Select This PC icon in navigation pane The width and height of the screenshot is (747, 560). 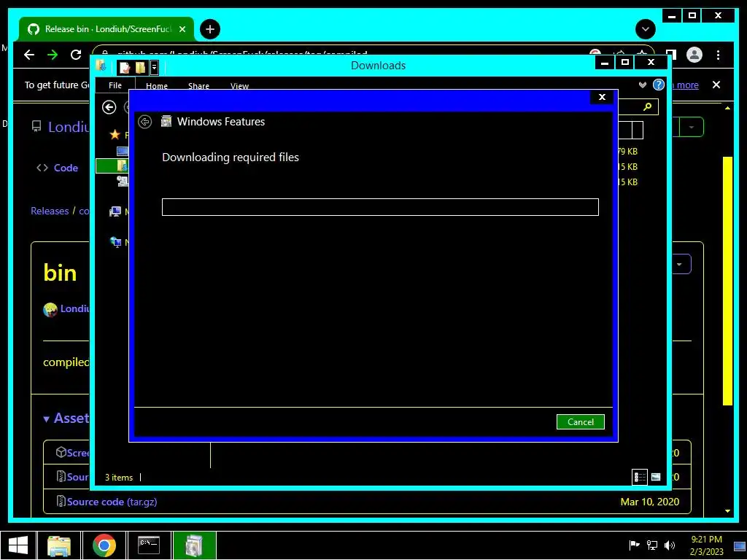[x=115, y=211]
